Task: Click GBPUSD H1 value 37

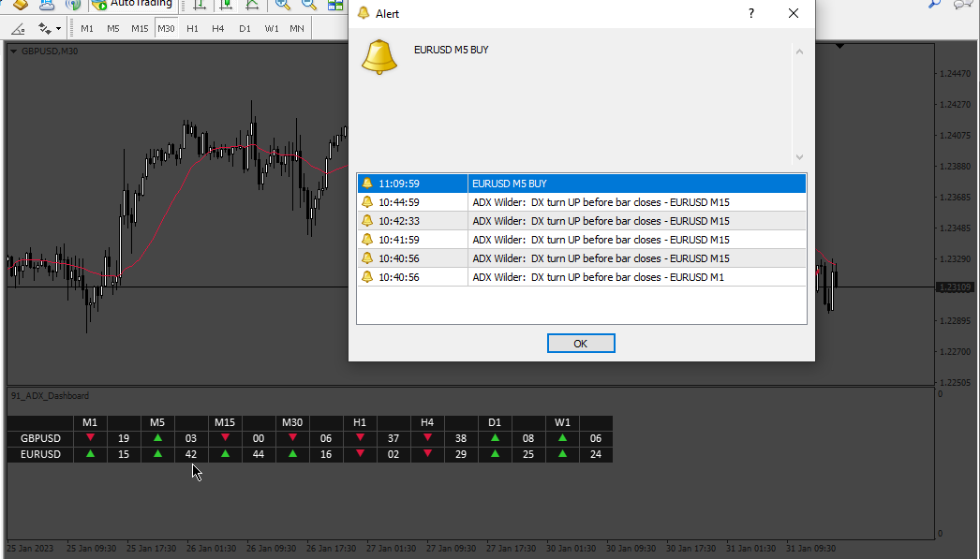Action: (x=393, y=438)
